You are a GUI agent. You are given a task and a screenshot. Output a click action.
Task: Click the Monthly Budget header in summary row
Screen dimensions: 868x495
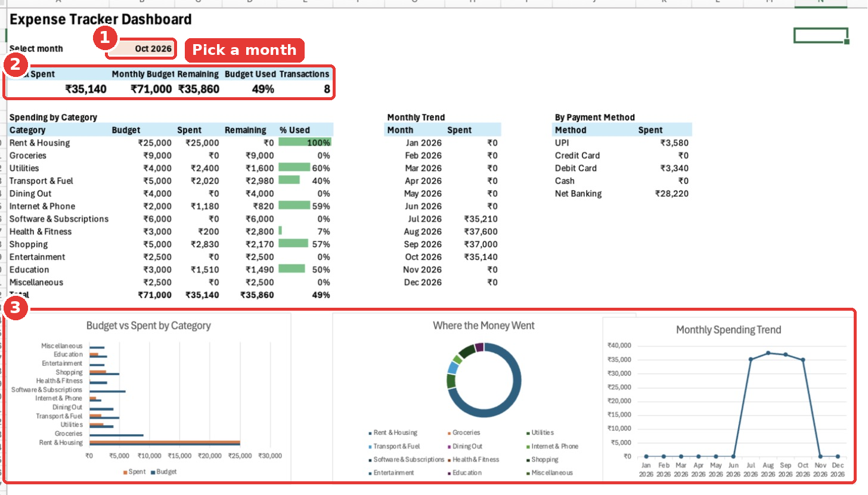point(143,74)
